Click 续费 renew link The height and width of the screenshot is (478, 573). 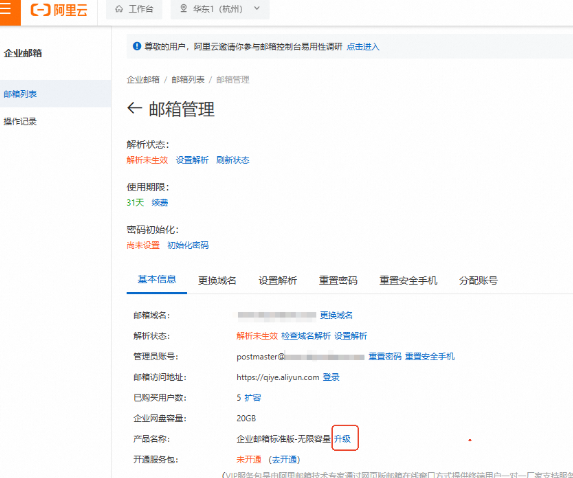(160, 202)
